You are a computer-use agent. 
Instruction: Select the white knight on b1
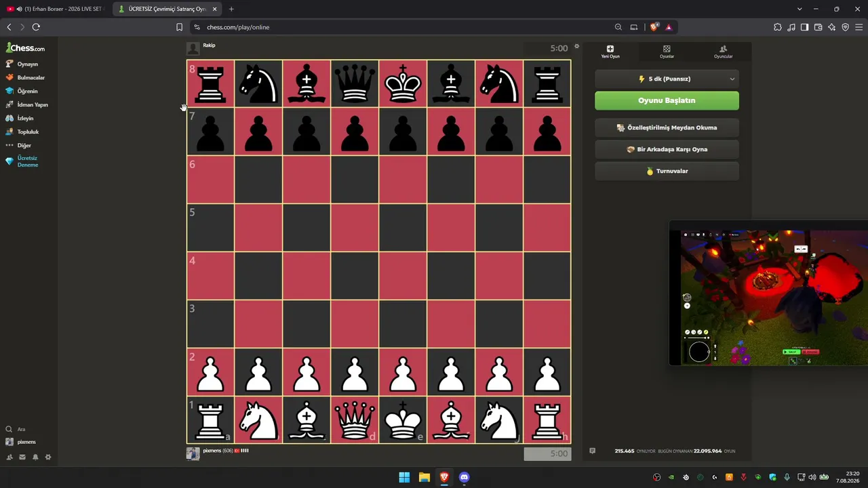tap(259, 420)
